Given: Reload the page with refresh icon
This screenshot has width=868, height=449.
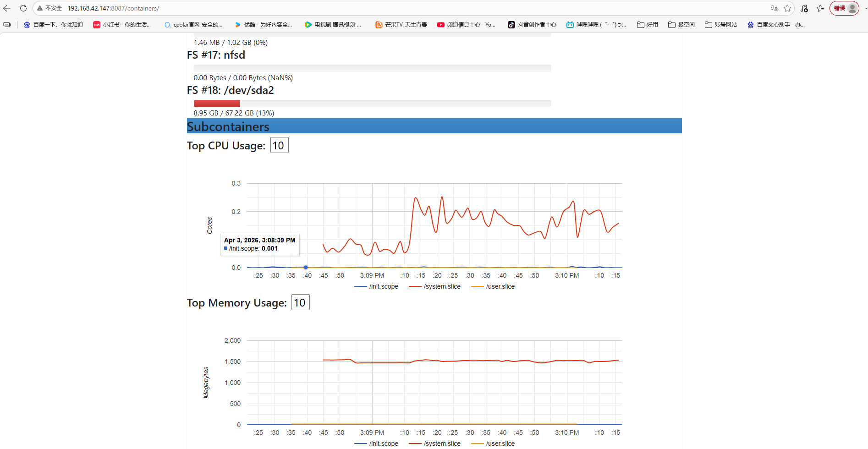Looking at the screenshot, I should pyautogui.click(x=23, y=8).
